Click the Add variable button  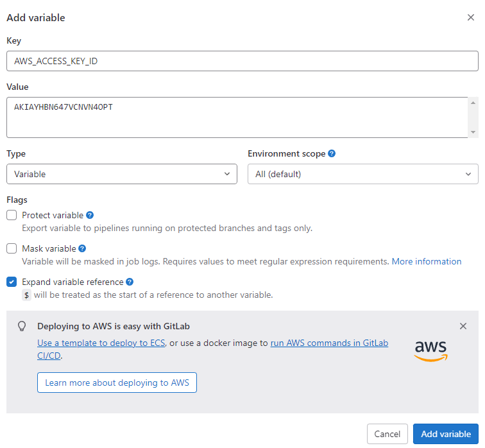pos(446,434)
